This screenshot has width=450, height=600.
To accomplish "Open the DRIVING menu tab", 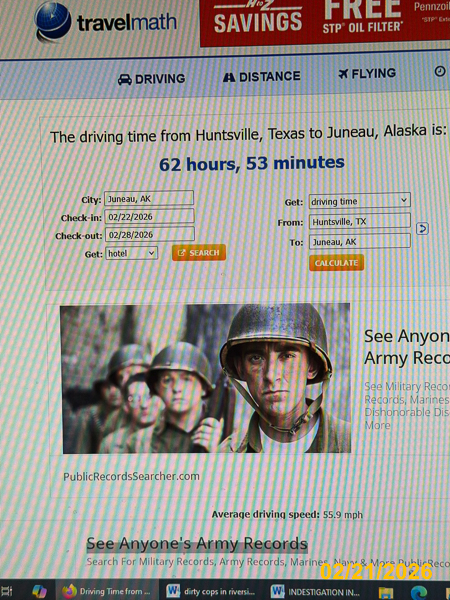I will click(152, 79).
